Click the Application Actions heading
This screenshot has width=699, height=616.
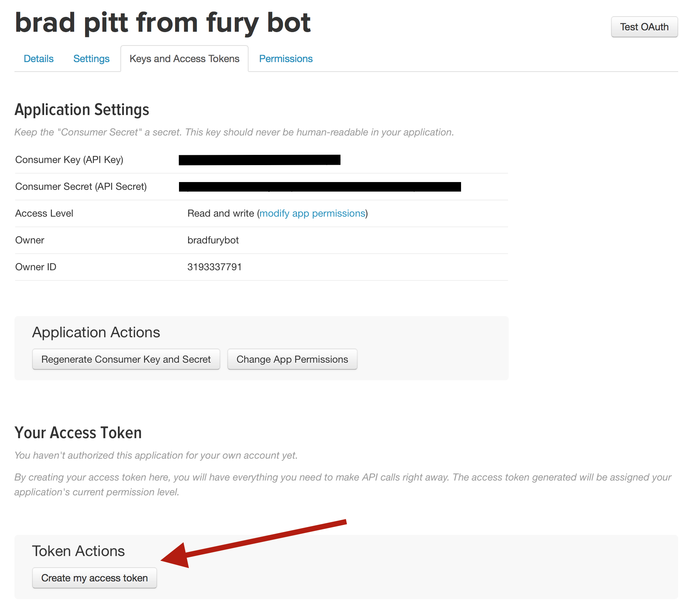tap(96, 332)
